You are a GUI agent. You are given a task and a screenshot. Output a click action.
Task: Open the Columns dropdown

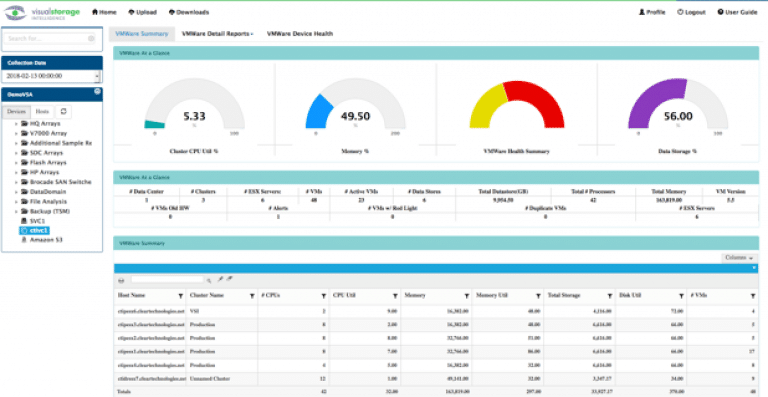739,257
